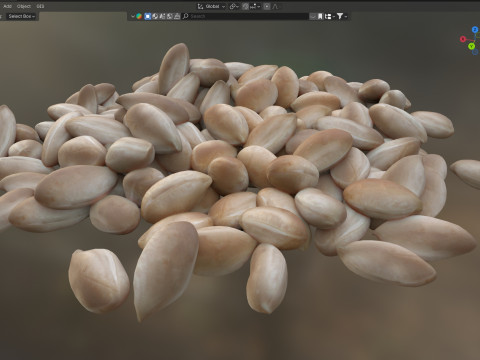Image resolution: width=480 pixels, height=360 pixels.
Task: Open the GIS menu
Action: tap(40, 6)
